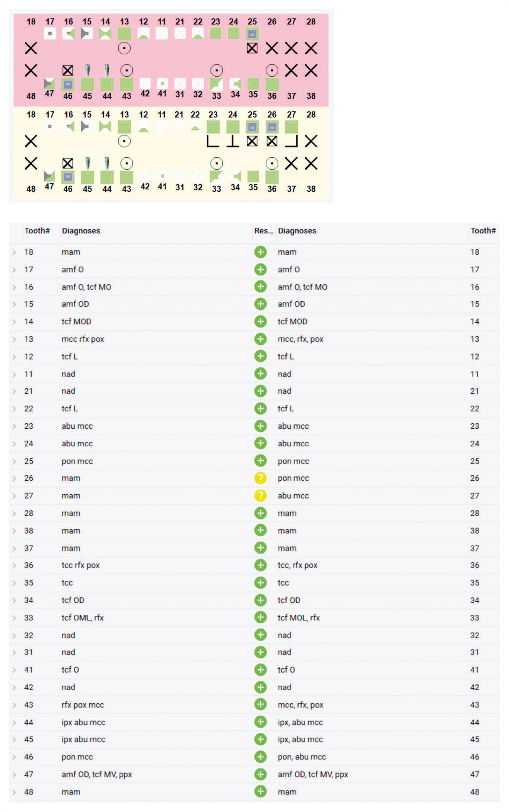Click the left Tooth# column header
Image resolution: width=509 pixels, height=812 pixels.
coord(37,231)
